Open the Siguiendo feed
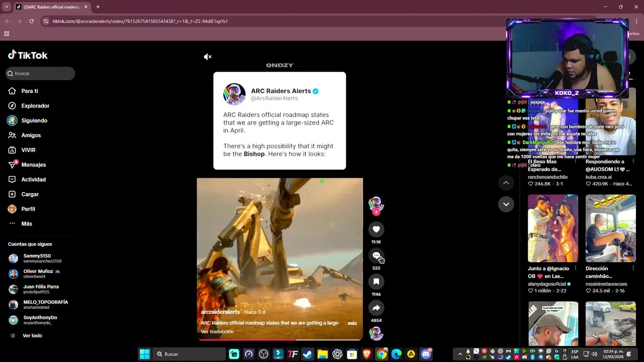Image resolution: width=644 pixels, height=362 pixels. coord(34,121)
